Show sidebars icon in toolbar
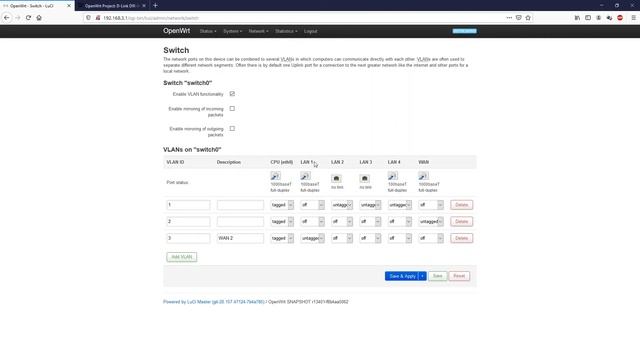Screen dimensions: 640x360 pyautogui.click(x=588, y=18)
